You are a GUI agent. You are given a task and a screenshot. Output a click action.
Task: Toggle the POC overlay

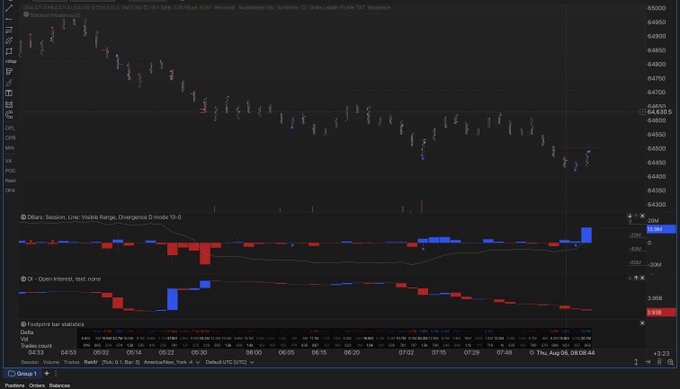pyautogui.click(x=10, y=171)
